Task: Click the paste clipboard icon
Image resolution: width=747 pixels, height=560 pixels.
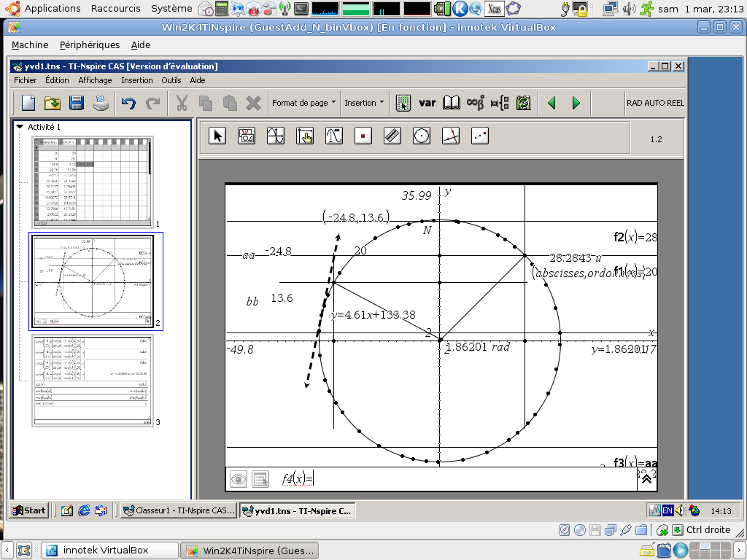Action: 230,103
